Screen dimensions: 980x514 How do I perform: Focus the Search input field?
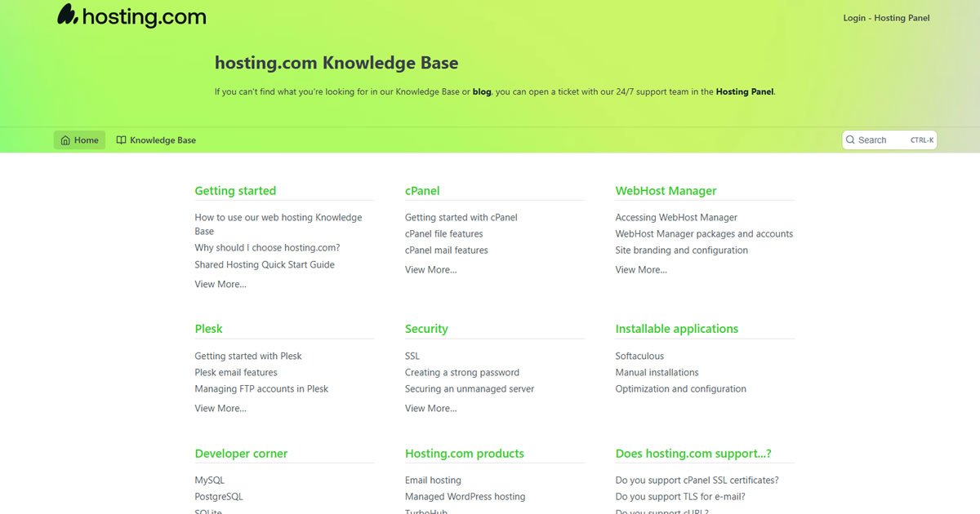tap(882, 140)
